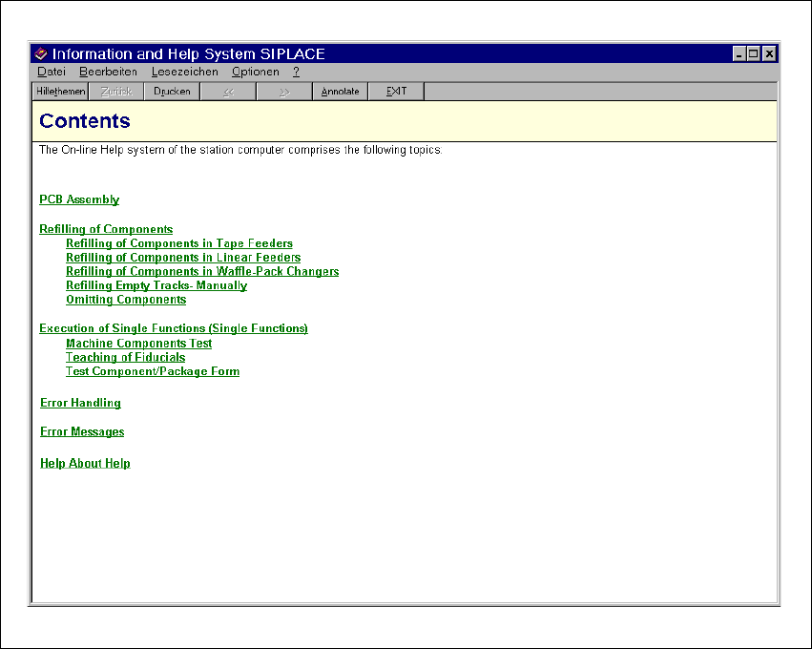812x649 pixels.
Task: Open the Refilling of Components topic
Action: [x=106, y=229]
